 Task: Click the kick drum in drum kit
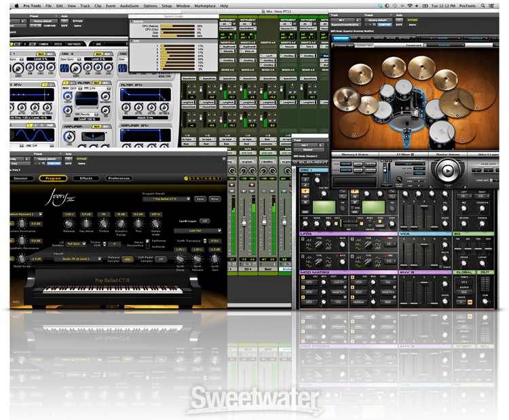point(407,123)
